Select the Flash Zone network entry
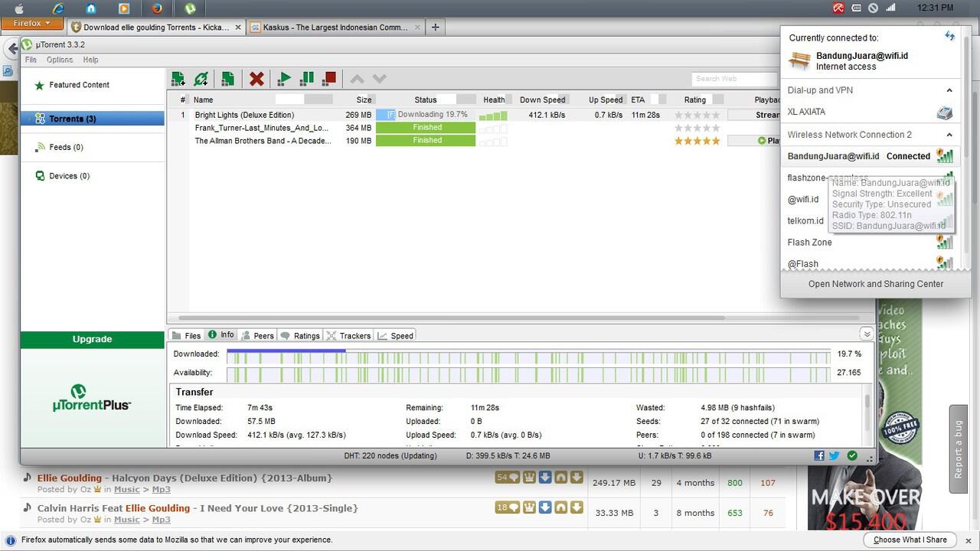 (x=809, y=242)
